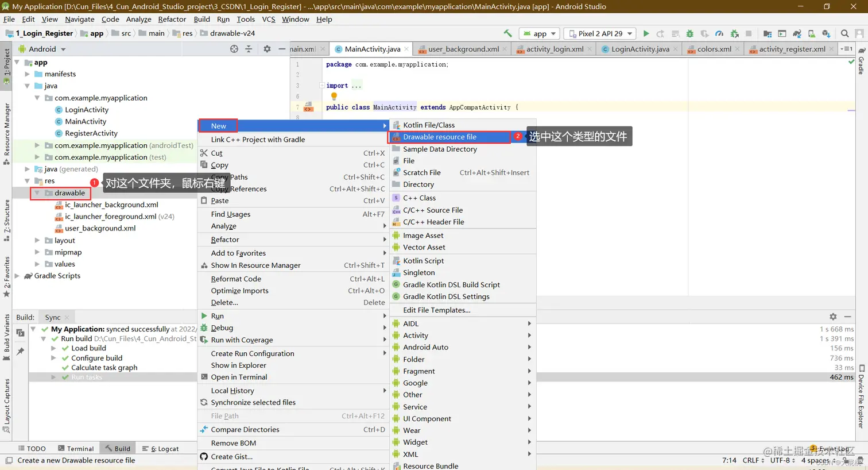The width and height of the screenshot is (868, 470).
Task: Click scroll-from-source target icon in Project panel
Action: coord(234,49)
